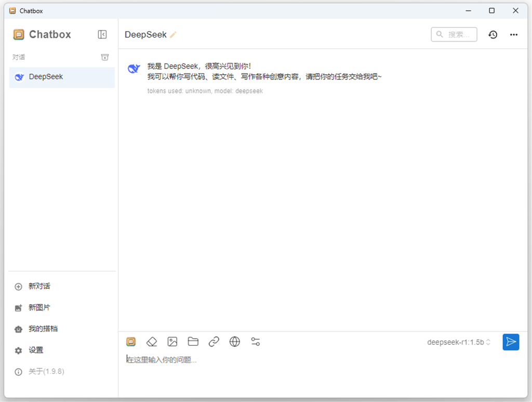Toggle web browsing globe icon
Image resolution: width=532 pixels, height=402 pixels.
[235, 342]
